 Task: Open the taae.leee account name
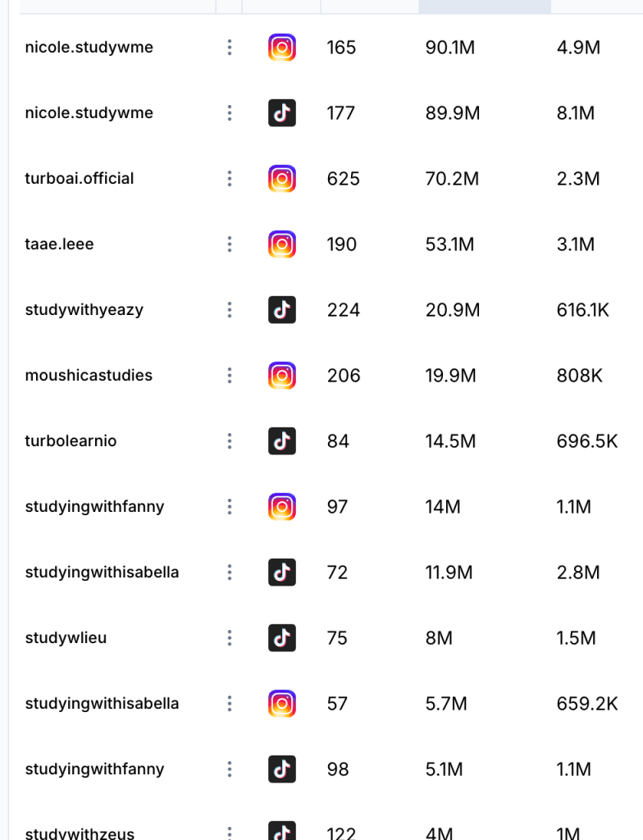(x=59, y=244)
